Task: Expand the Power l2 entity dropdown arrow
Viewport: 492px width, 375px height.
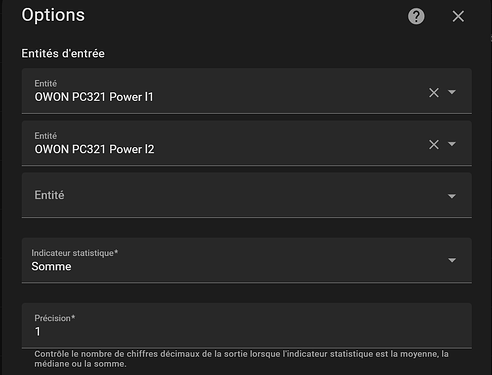Action: [x=452, y=144]
